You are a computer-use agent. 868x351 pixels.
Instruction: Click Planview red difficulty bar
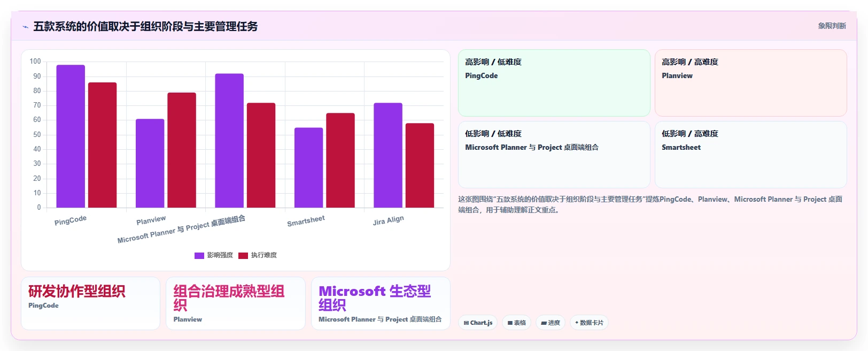tap(182, 150)
